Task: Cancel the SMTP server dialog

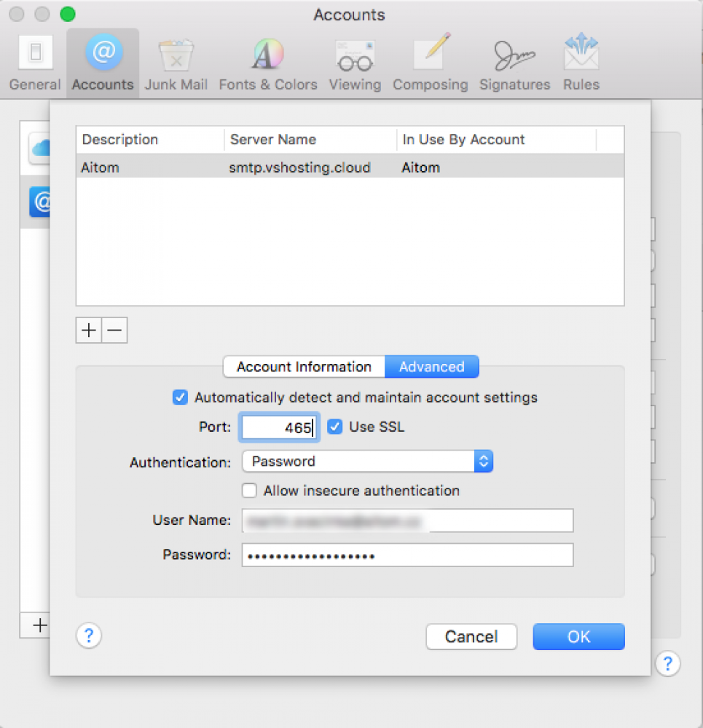Action: pyautogui.click(x=471, y=636)
